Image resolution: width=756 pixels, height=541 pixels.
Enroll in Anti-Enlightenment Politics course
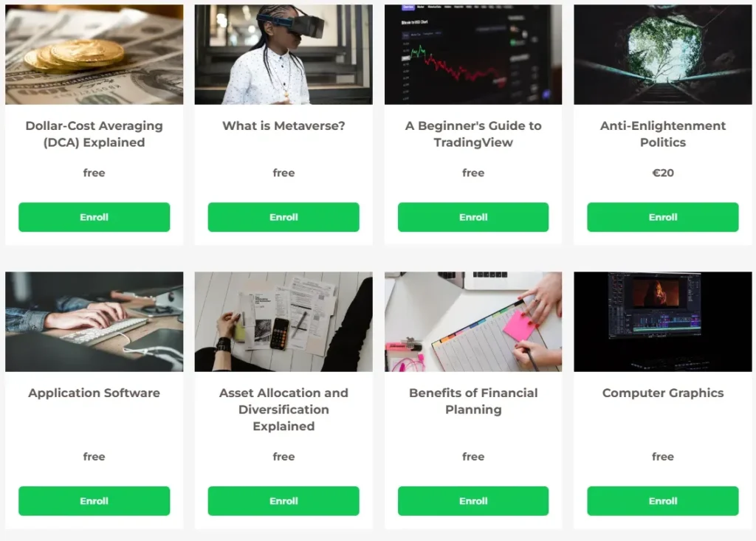click(663, 217)
